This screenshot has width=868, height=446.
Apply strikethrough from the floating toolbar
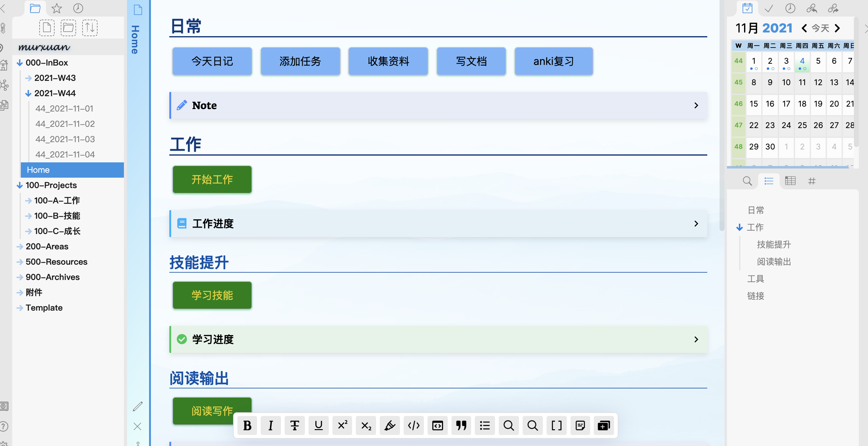click(294, 425)
